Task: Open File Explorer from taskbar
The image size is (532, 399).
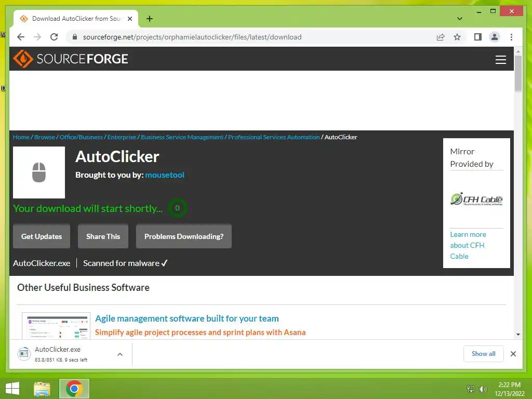Action: (42, 389)
